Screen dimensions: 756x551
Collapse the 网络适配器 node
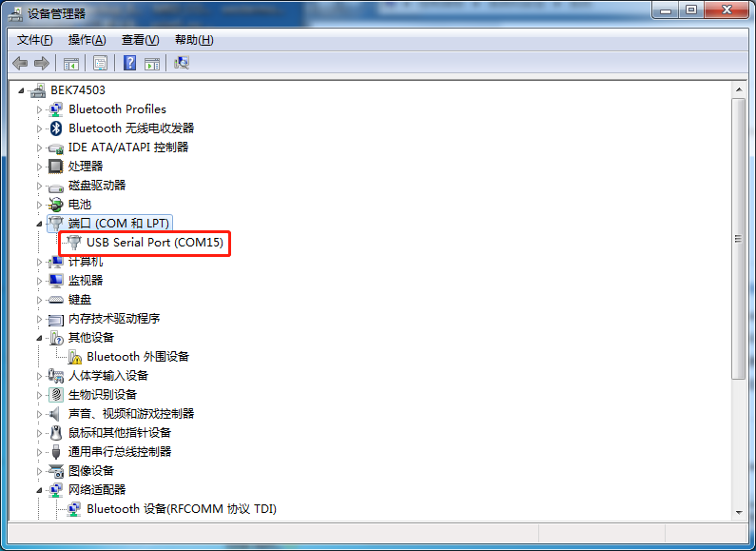[x=40, y=490]
